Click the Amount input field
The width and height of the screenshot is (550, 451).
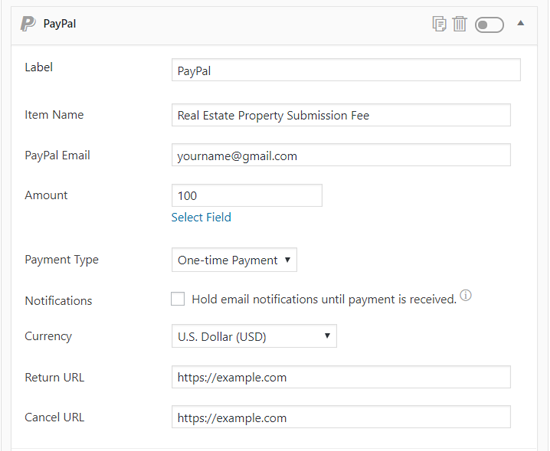coord(247,195)
